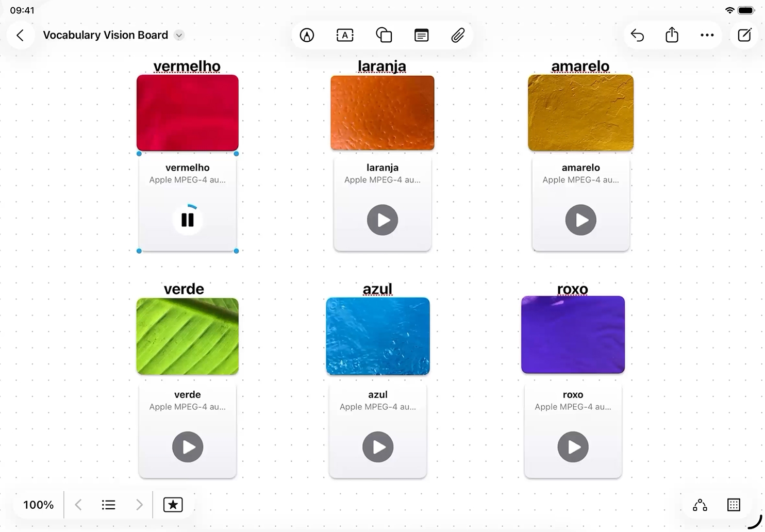This screenshot has height=532, width=765.
Task: Undo the last action
Action: coord(637,35)
